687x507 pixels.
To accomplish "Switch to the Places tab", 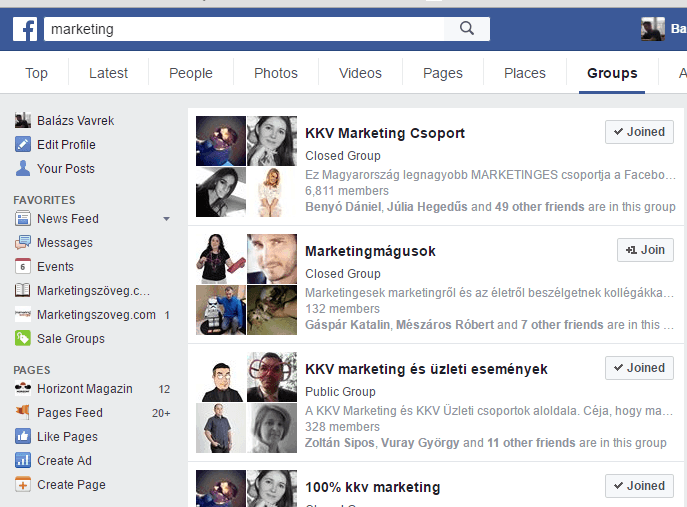I will tap(524, 73).
